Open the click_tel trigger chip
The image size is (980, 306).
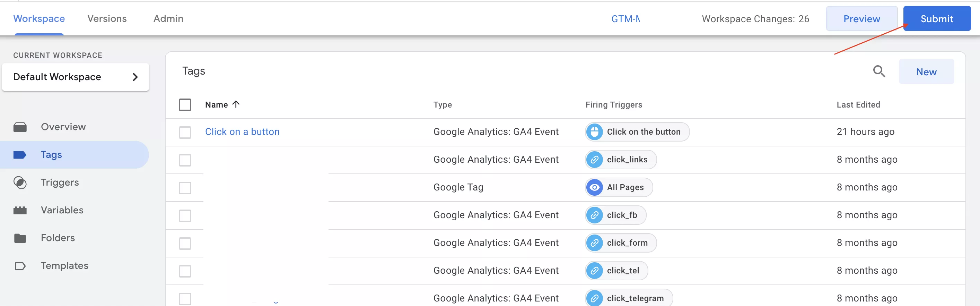[x=617, y=271]
